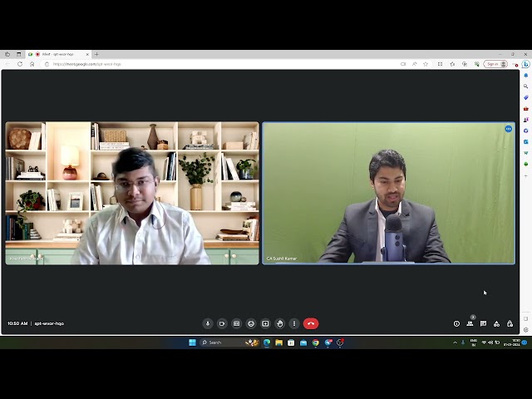Viewport: 532px width, 399px height.
Task: Go to the browser home page
Action: pos(32,64)
